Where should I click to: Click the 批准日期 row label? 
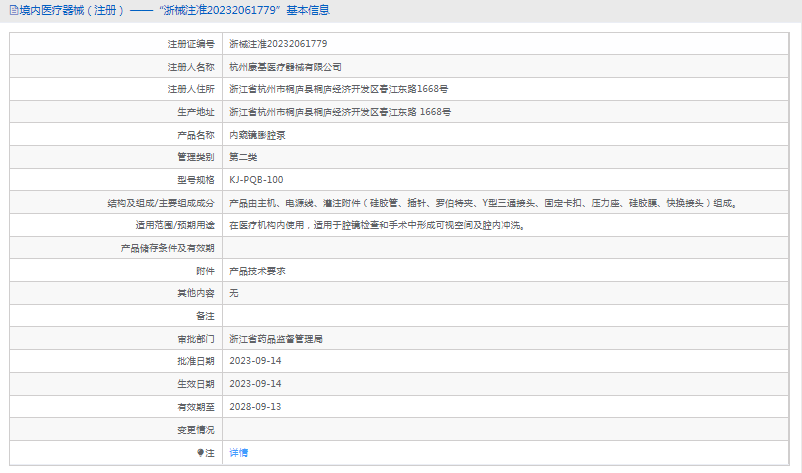[x=196, y=361]
